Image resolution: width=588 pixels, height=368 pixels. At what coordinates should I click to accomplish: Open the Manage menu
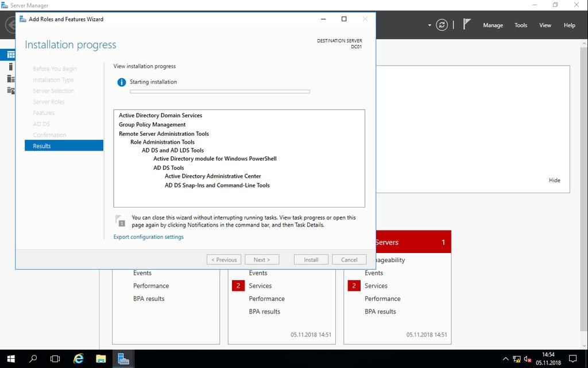[493, 25]
